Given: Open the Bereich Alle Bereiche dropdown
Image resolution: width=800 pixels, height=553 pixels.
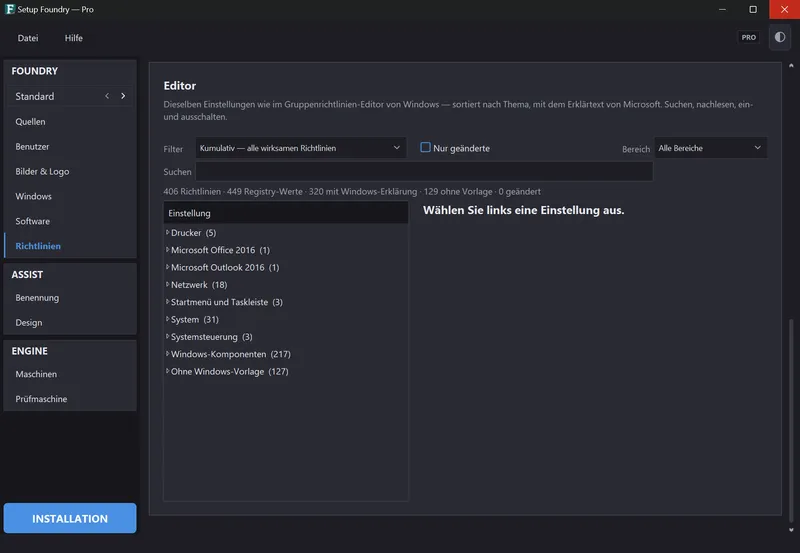Looking at the screenshot, I should click(710, 148).
